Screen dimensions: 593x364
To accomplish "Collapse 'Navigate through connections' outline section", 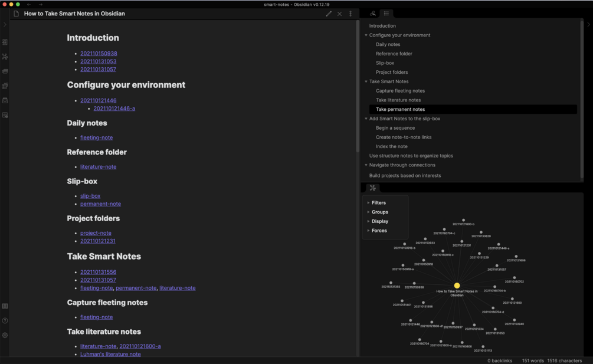I will pos(366,165).
